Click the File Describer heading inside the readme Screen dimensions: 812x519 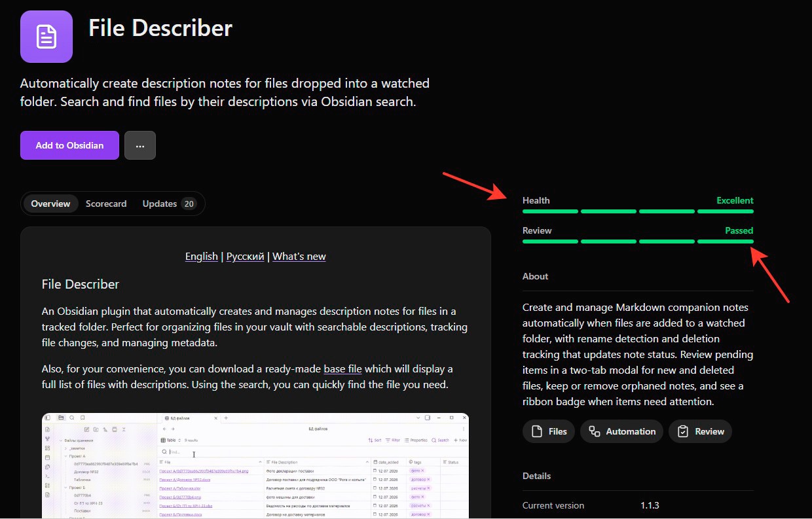coord(81,284)
